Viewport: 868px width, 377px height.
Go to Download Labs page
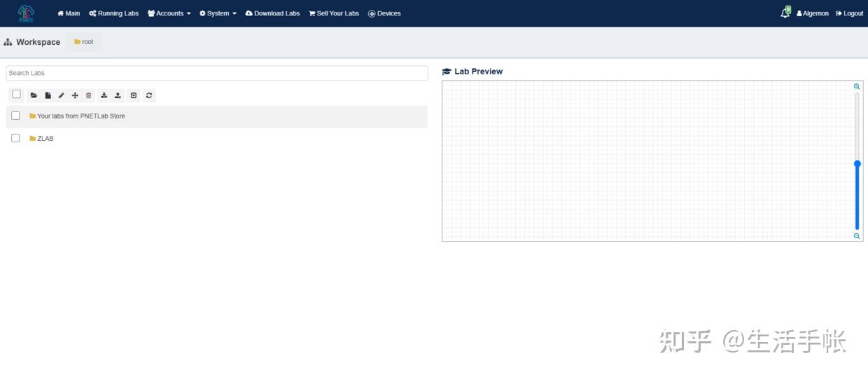(272, 13)
